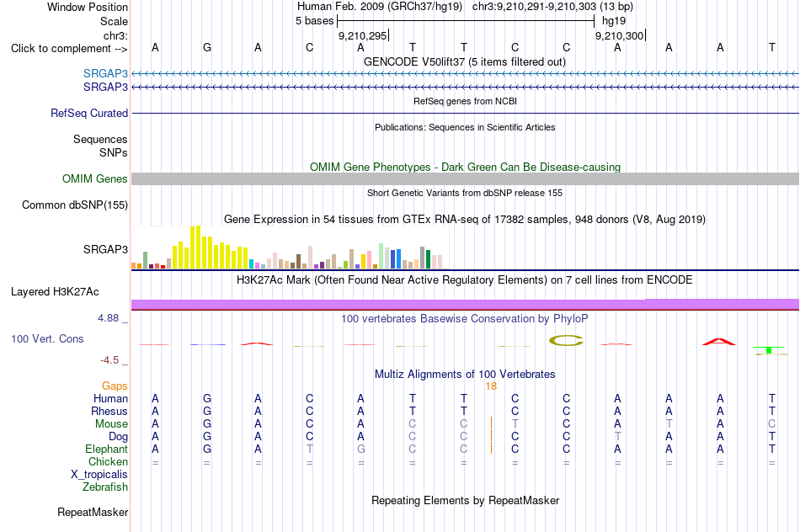The image size is (800, 532).
Task: Click the Zebrafish species label
Action: pyautogui.click(x=105, y=487)
